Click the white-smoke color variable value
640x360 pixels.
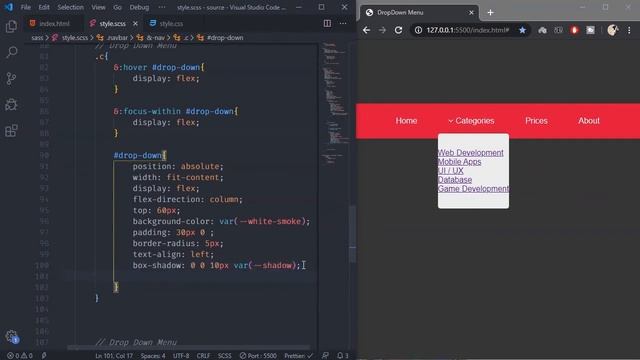pyautogui.click(x=270, y=221)
